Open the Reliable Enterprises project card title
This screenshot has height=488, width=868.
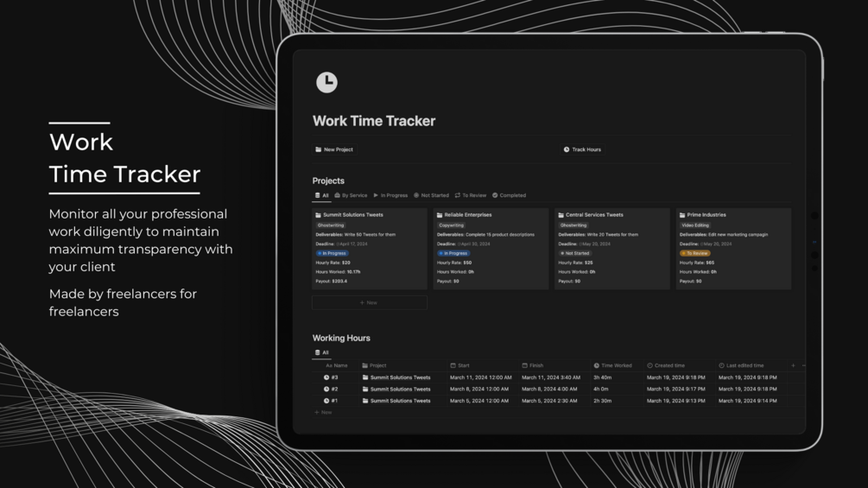(468, 215)
